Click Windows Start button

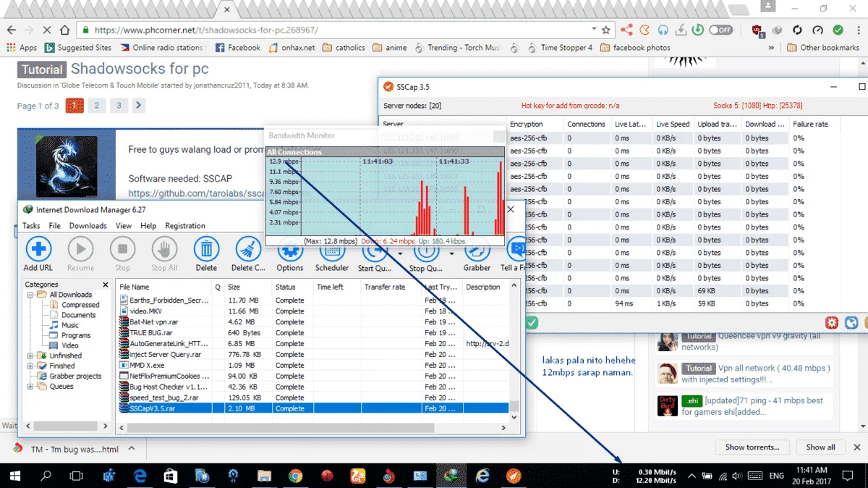14,476
